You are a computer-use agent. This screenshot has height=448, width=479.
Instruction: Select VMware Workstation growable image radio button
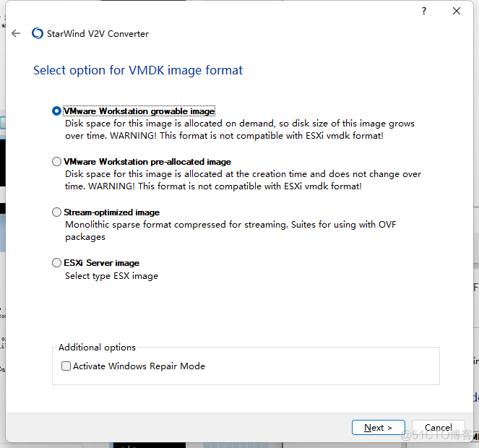click(x=57, y=111)
